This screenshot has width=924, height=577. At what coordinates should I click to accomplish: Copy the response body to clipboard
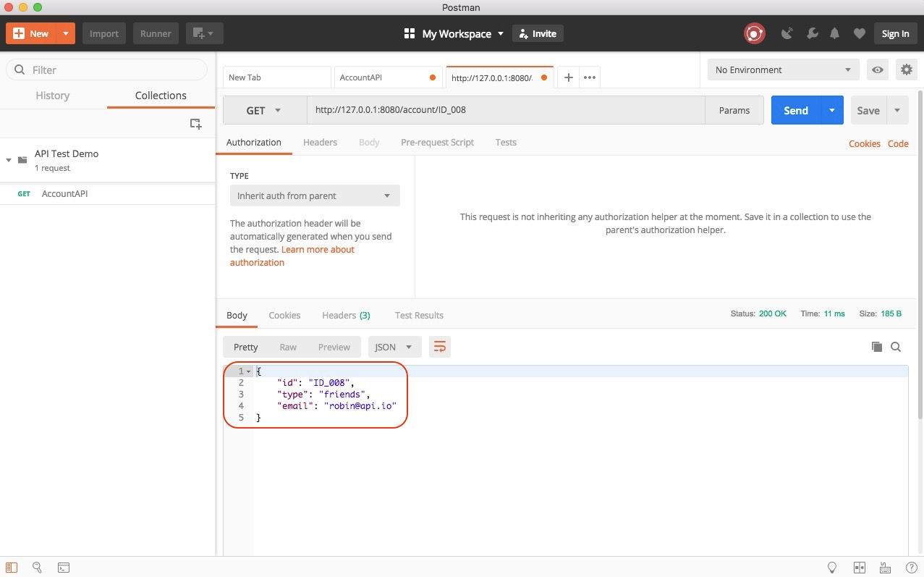(x=876, y=347)
